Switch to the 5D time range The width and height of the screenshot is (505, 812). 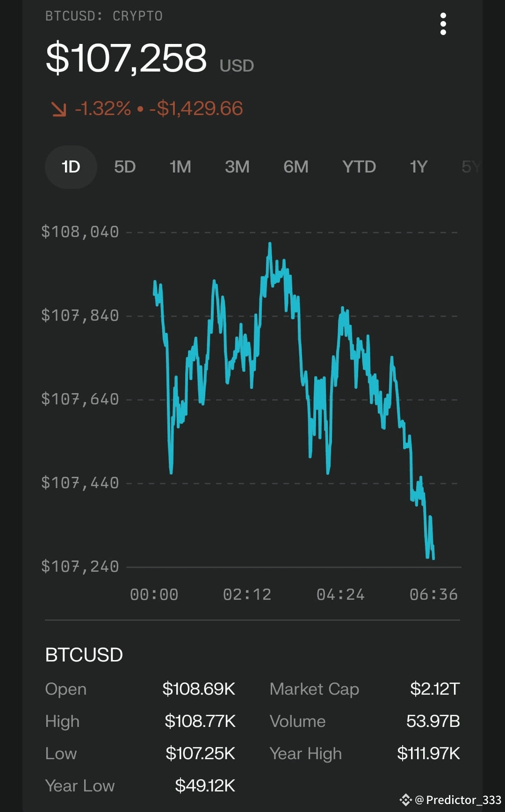tap(125, 167)
